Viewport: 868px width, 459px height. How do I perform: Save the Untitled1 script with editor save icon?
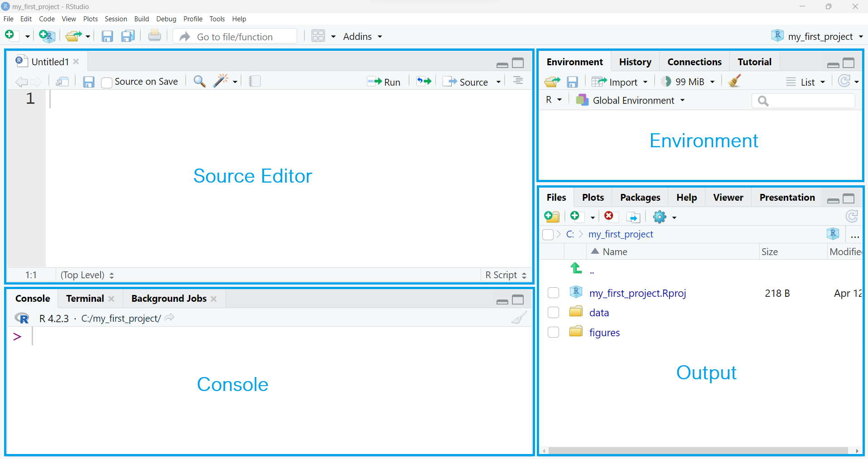coord(88,82)
